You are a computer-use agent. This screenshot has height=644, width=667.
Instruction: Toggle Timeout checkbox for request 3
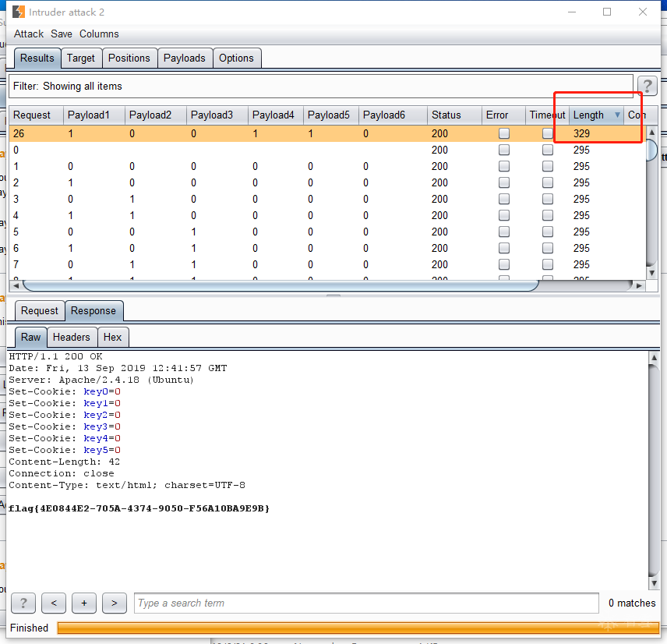[x=548, y=199]
